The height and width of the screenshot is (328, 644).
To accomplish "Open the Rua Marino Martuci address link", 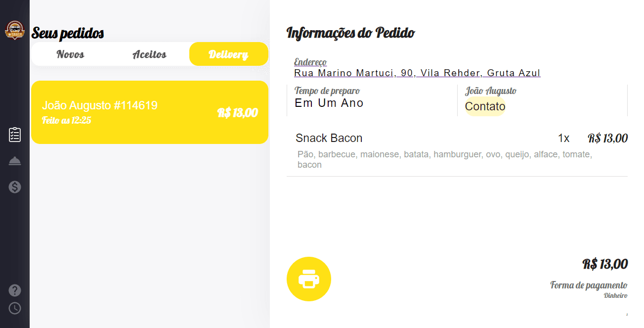I will pos(417,73).
